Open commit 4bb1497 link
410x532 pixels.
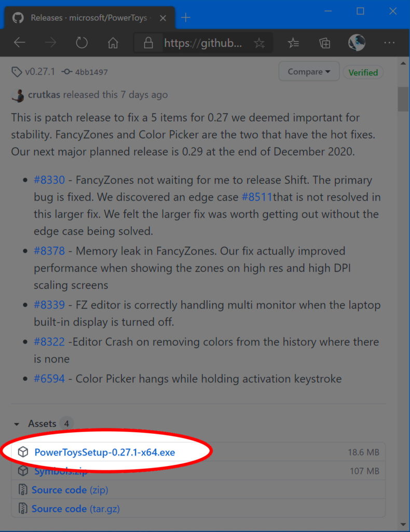[91, 72]
